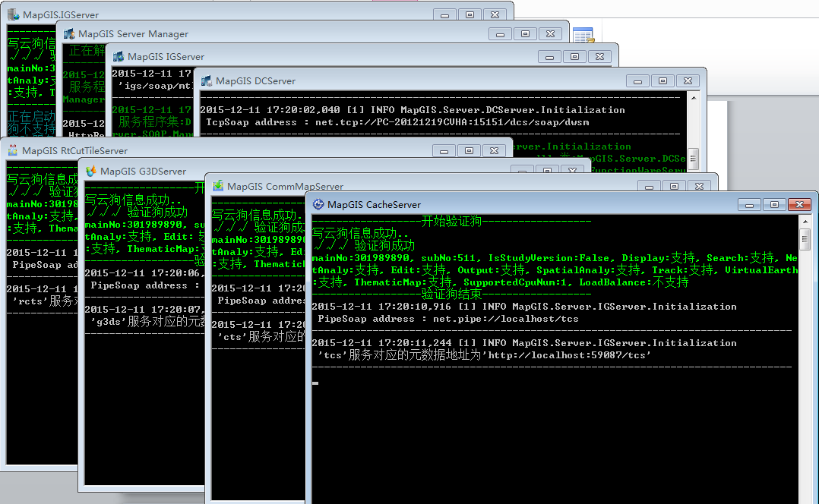The height and width of the screenshot is (504, 819).
Task: Minimize the topmost MapGIS.IGServer window
Action: pyautogui.click(x=445, y=14)
